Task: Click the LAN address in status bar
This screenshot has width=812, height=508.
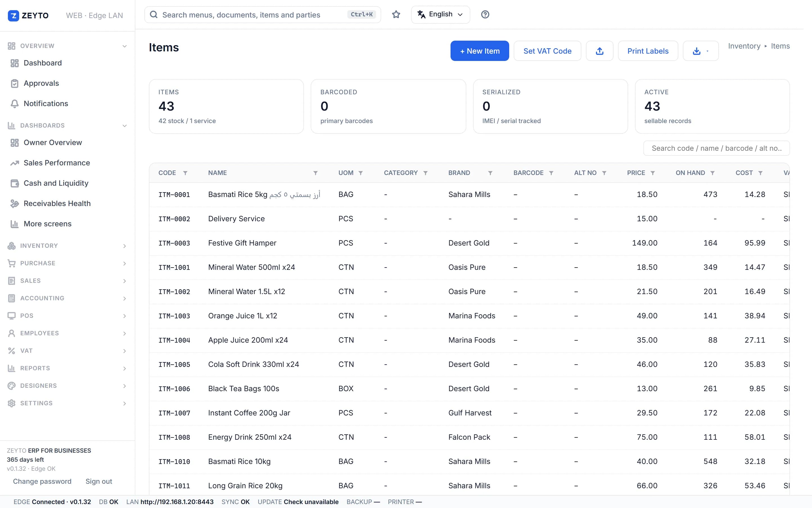Action: point(177,502)
